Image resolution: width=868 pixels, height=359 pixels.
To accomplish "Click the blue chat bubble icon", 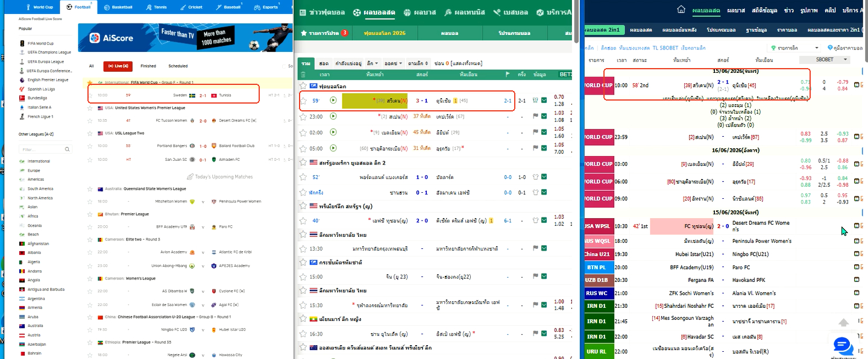I will click(843, 345).
